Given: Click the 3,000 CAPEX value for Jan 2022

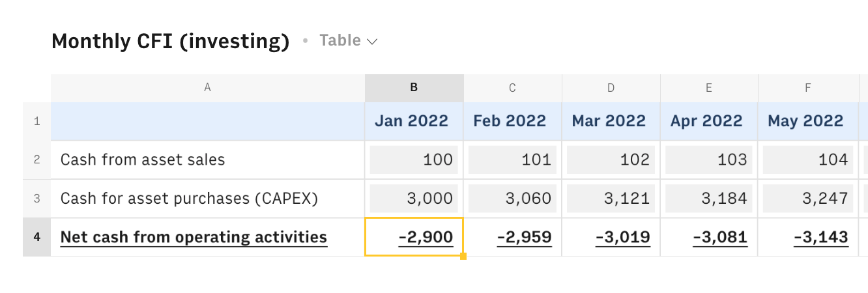Looking at the screenshot, I should (414, 199).
